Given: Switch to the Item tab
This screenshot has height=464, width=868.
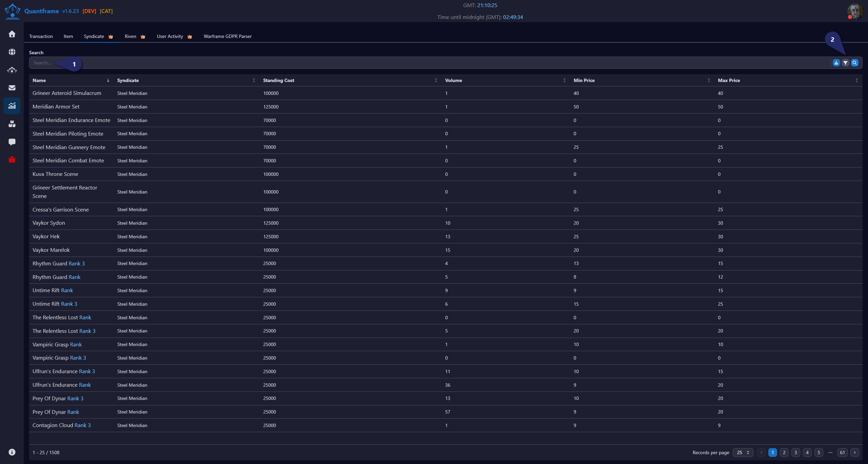Looking at the screenshot, I should 68,36.
